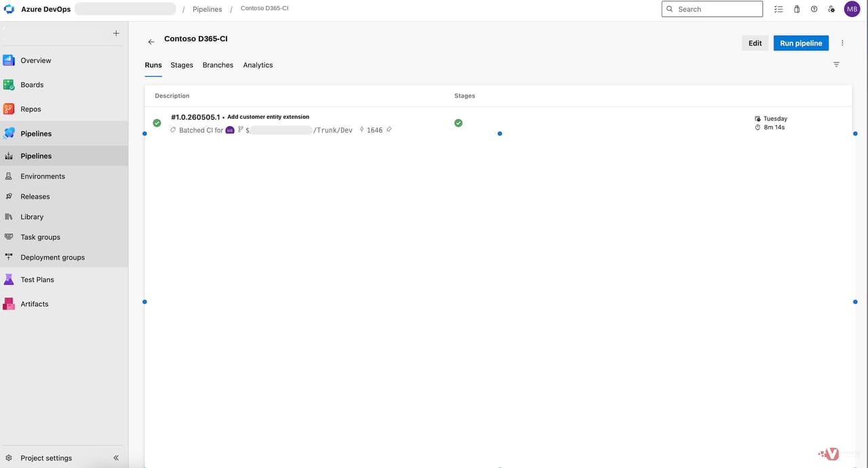
Task: Open the runs filter icon
Action: (836, 64)
